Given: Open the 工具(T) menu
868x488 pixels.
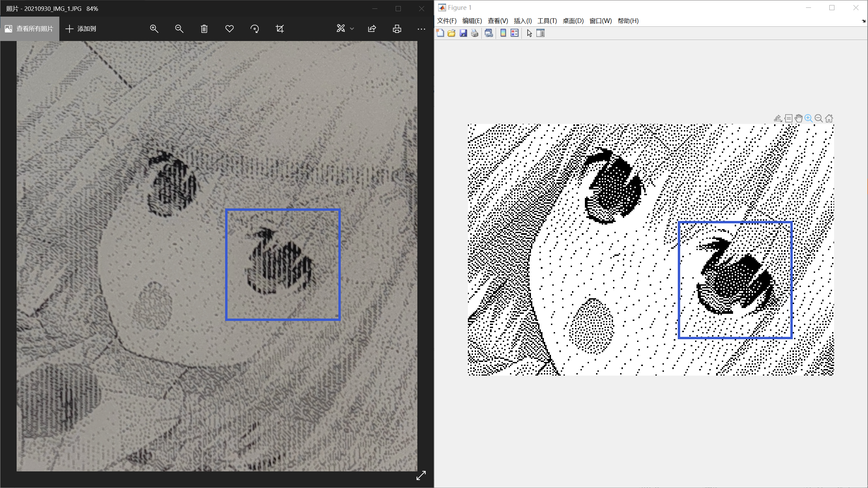Looking at the screenshot, I should coord(547,21).
